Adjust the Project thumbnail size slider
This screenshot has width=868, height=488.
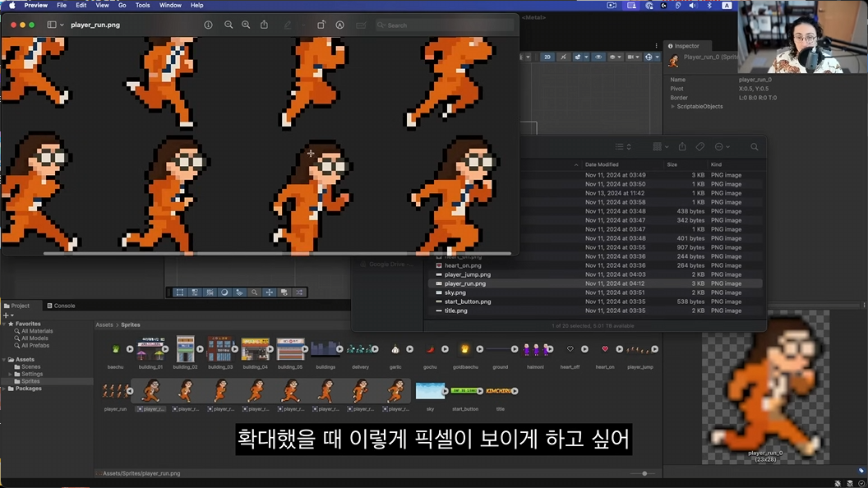(644, 473)
